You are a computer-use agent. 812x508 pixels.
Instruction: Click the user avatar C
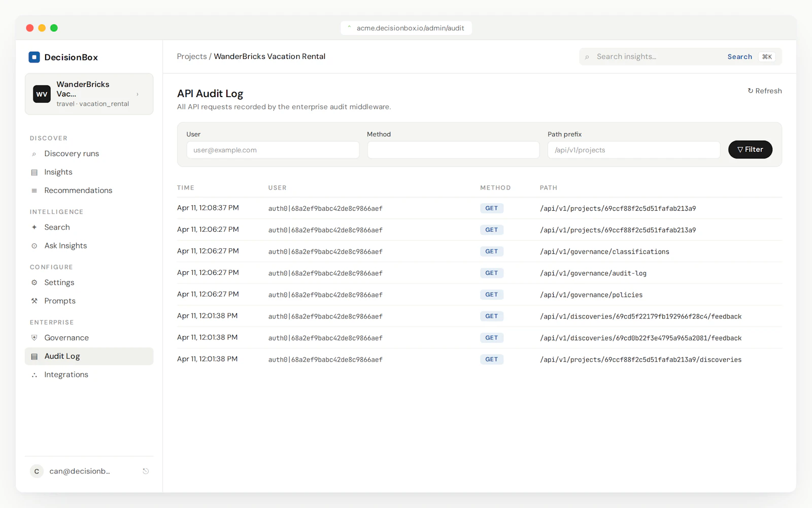(x=37, y=471)
